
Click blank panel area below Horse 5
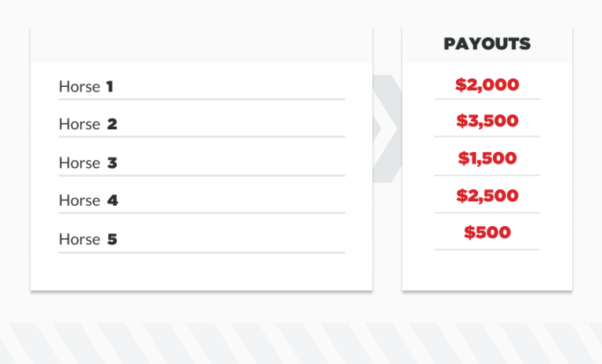click(201, 271)
